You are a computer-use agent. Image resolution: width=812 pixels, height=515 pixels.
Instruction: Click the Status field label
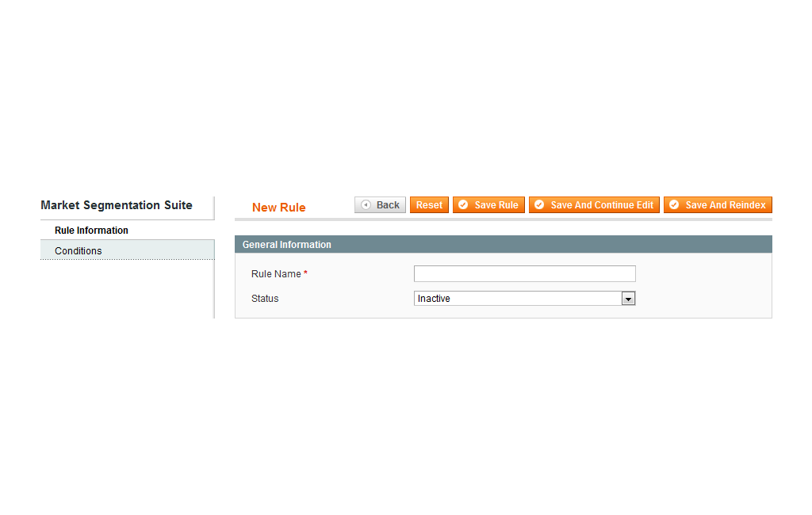click(x=265, y=299)
